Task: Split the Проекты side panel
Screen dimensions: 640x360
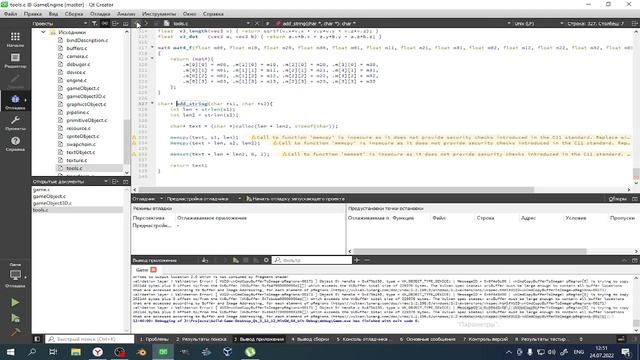Action: 115,23
